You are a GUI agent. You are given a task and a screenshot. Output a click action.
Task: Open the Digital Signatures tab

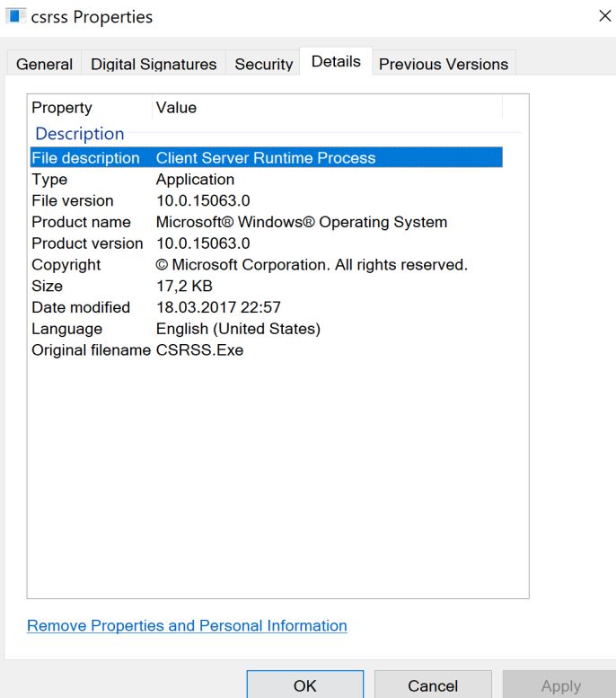click(x=154, y=64)
